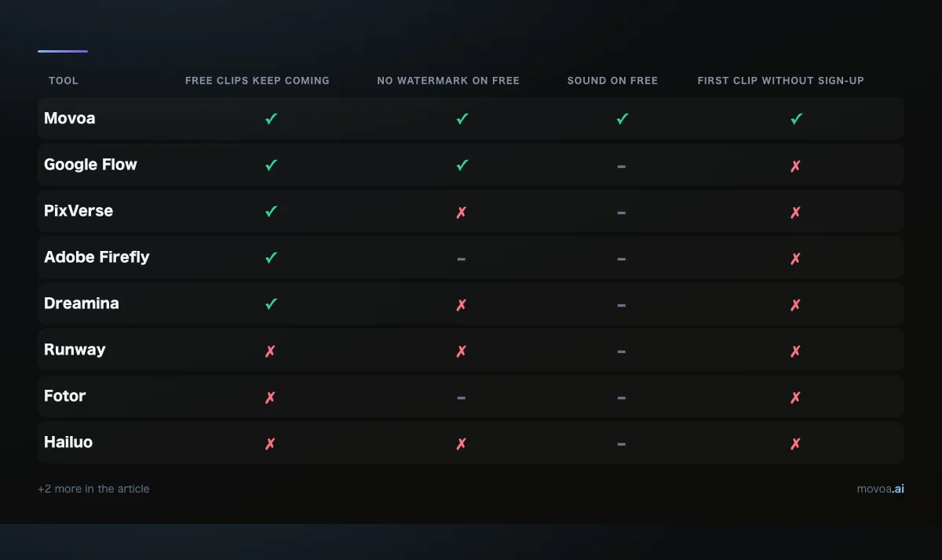Click Adobe Firefly's no watermark dash
The height and width of the screenshot is (560, 942).
pyautogui.click(x=462, y=259)
